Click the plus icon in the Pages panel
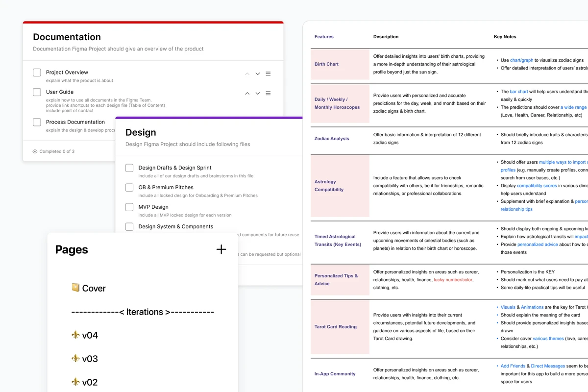588x392 pixels. point(221,249)
